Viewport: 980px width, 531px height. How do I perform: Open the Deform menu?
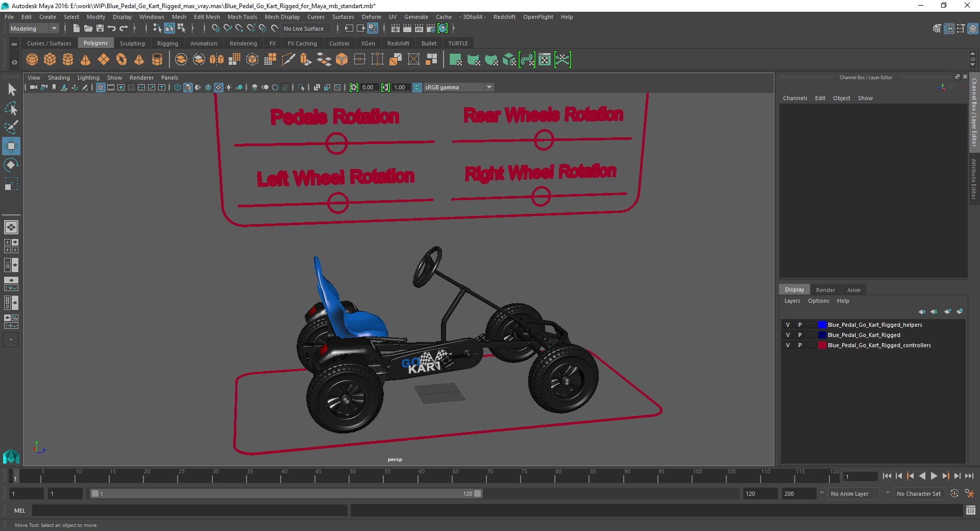click(371, 17)
